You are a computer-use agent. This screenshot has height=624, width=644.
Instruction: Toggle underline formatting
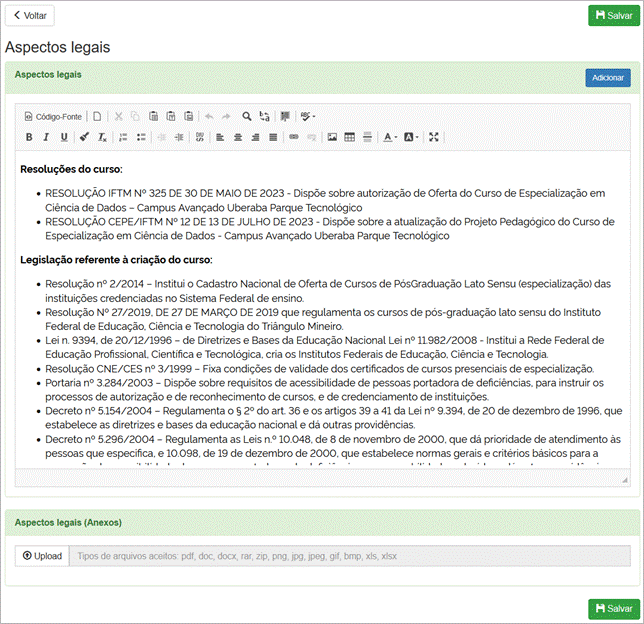tap(64, 137)
